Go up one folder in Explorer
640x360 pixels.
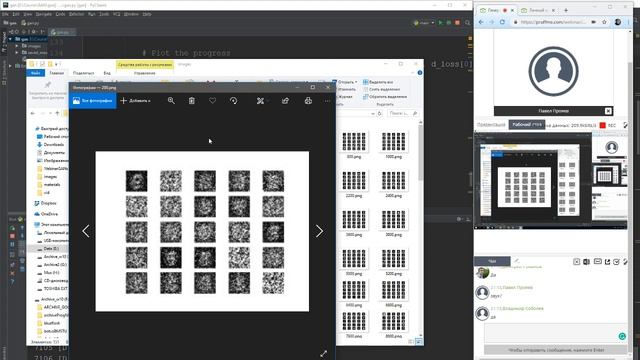click(x=57, y=113)
